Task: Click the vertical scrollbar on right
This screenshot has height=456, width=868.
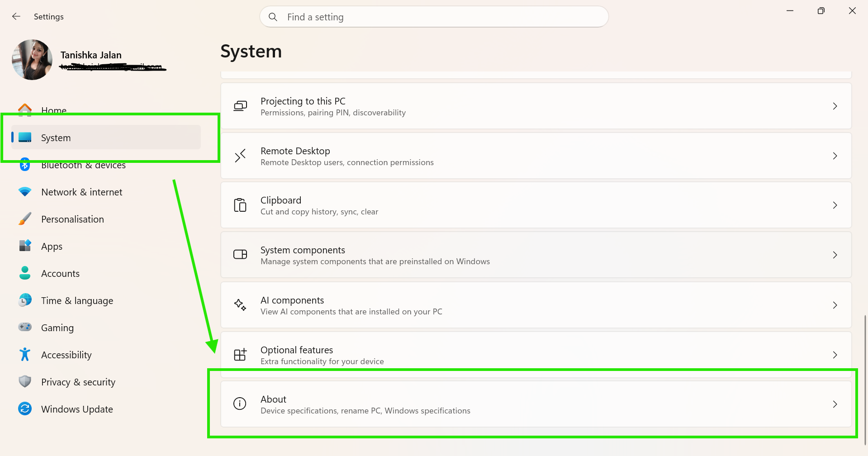Action: (x=865, y=380)
